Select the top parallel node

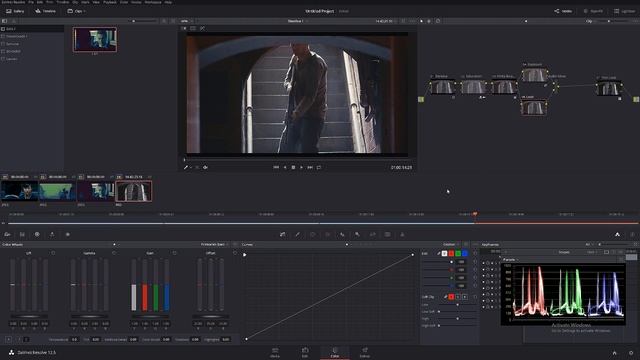click(534, 75)
